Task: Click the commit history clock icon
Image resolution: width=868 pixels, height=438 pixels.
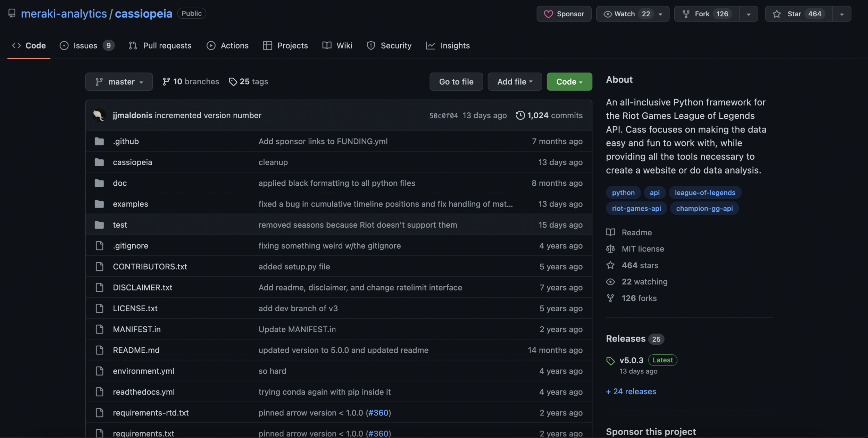Action: click(x=520, y=115)
